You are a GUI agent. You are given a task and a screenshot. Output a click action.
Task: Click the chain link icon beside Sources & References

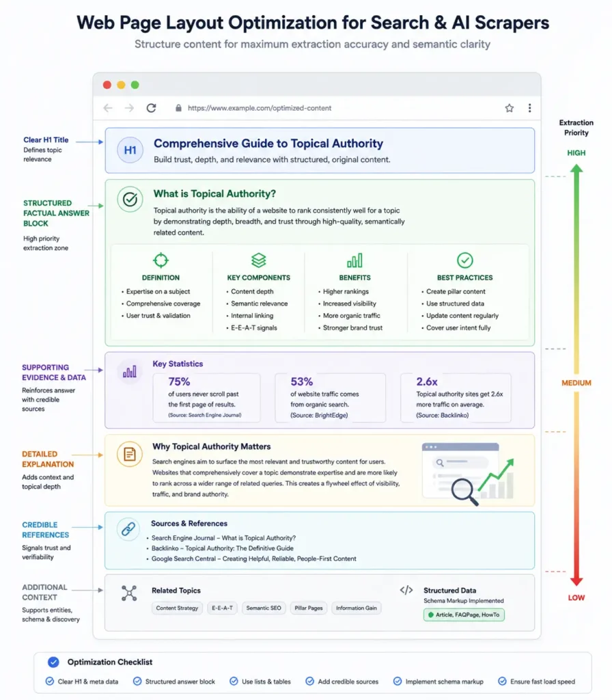128,529
